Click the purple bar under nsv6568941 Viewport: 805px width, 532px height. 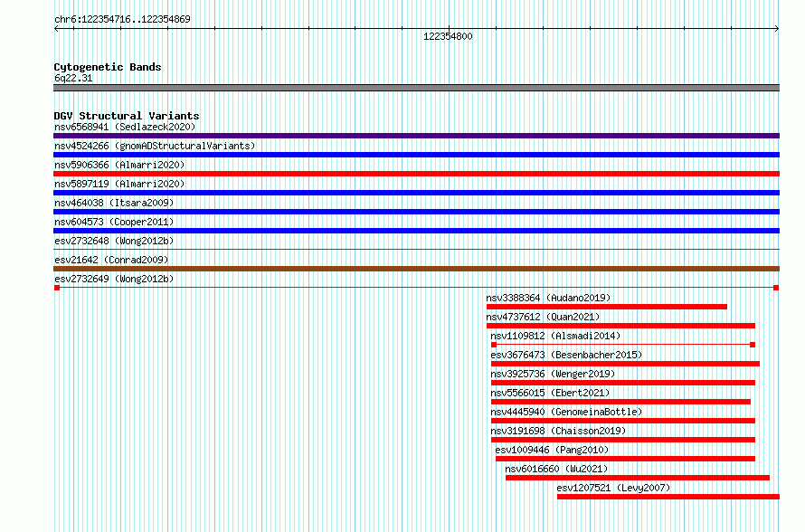416,136
